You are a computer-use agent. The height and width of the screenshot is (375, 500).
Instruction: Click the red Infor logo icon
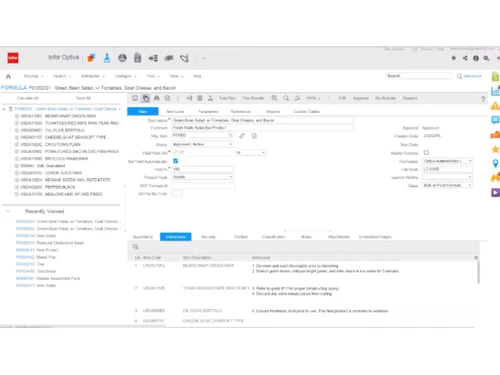13,58
